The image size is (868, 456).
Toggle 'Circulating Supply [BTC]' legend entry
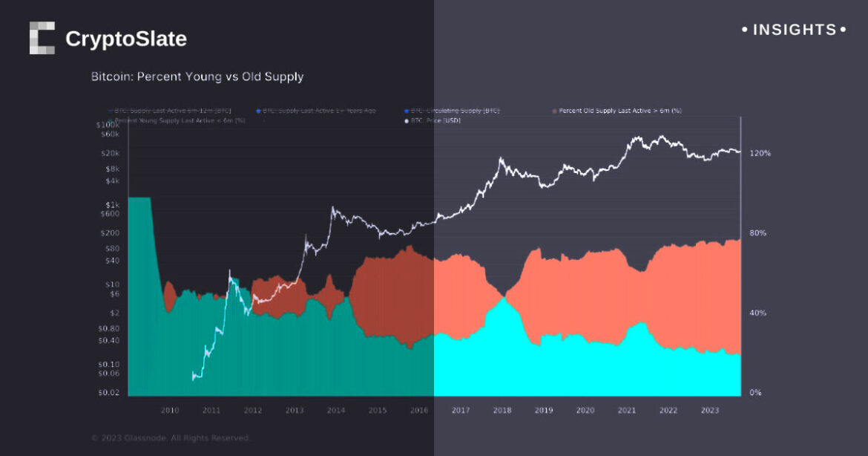pyautogui.click(x=455, y=111)
